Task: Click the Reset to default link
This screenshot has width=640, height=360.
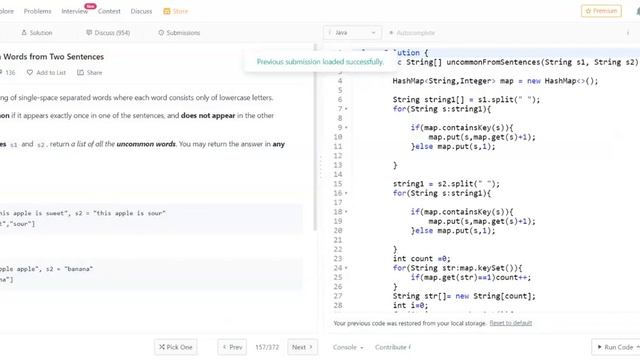Action: (511, 323)
